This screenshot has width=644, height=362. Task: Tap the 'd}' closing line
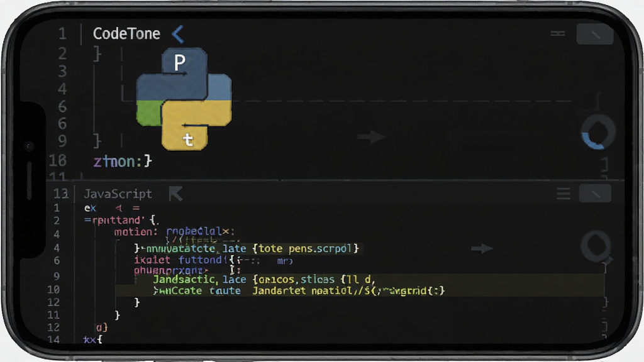click(x=102, y=327)
